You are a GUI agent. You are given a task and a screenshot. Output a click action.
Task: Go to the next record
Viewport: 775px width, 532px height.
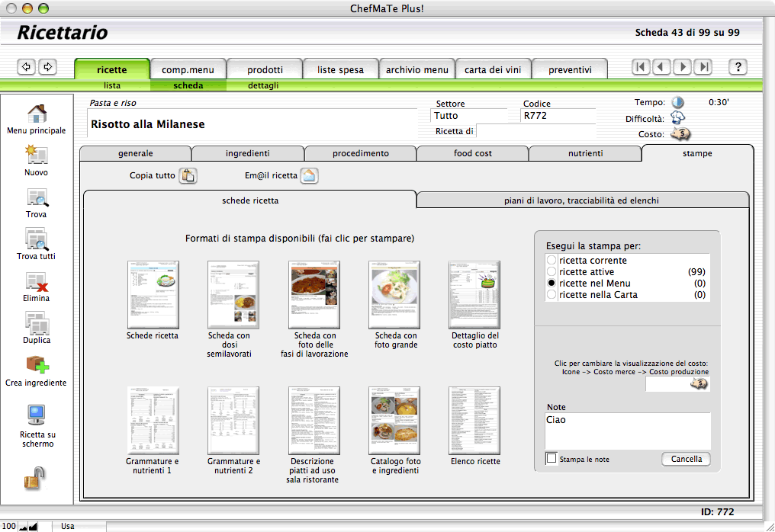pyautogui.click(x=683, y=66)
